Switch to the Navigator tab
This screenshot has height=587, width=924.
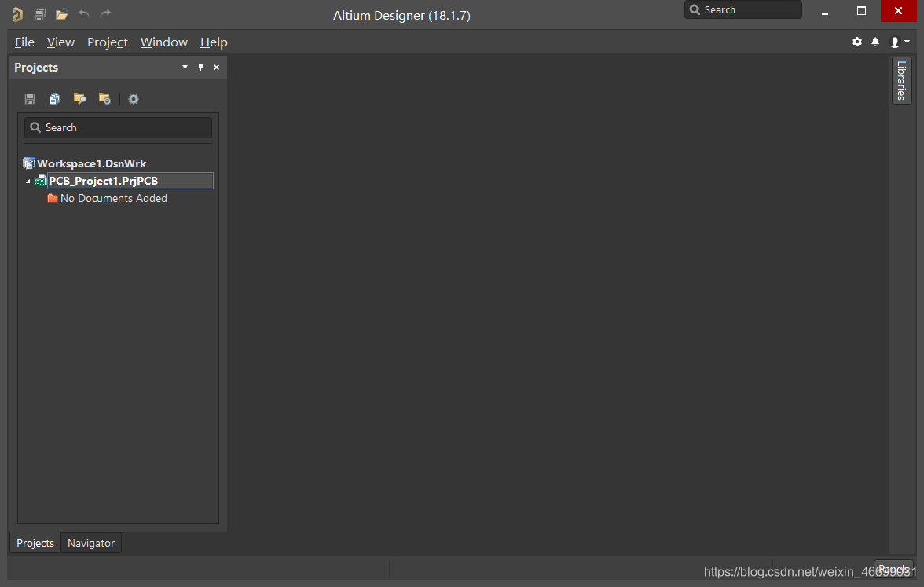tap(91, 544)
